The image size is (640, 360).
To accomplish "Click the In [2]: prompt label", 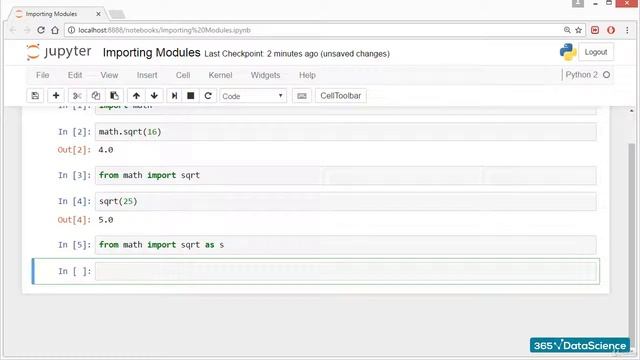I will coord(75,132).
